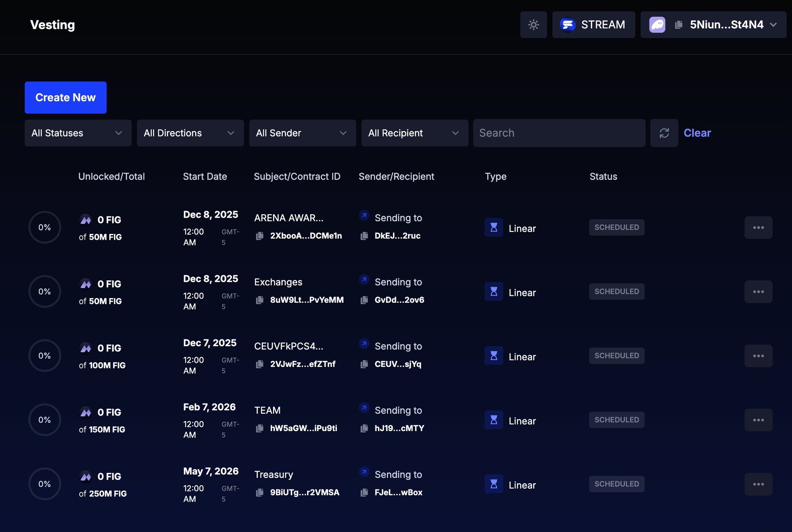Copy wallet address 5Niun...St4N4 icon
The height and width of the screenshot is (532, 792).
[678, 25]
